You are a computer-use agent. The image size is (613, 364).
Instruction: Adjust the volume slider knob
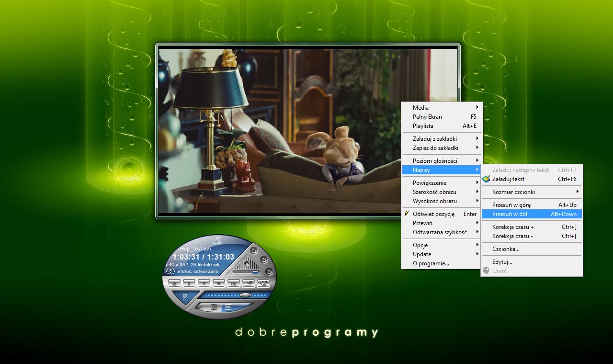[255, 273]
